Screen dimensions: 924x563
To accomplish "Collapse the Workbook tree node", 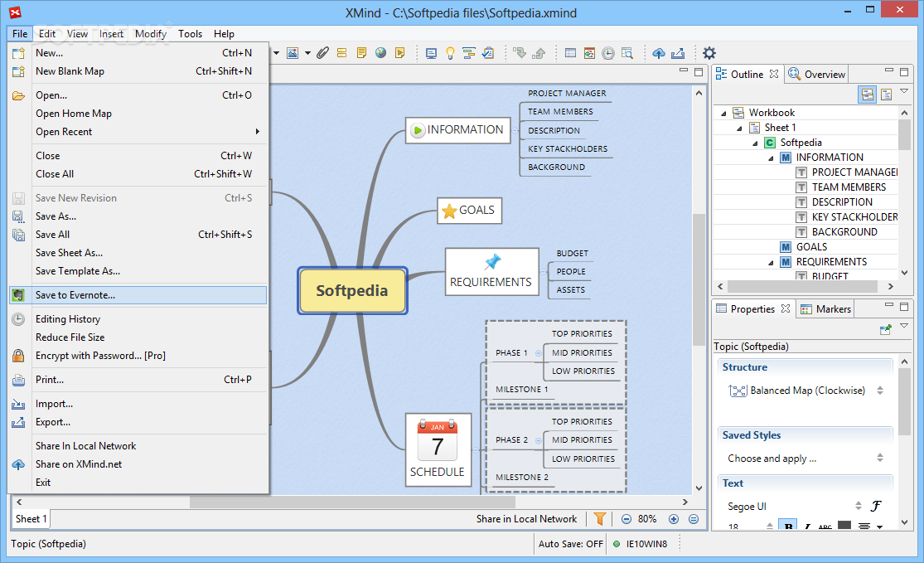I will [x=723, y=113].
